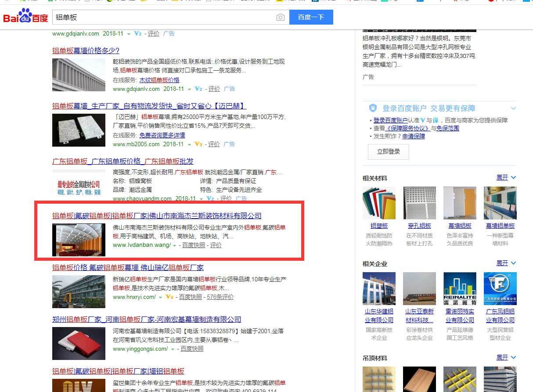The width and height of the screenshot is (533, 392).
Task: Click the red panel thumbnail for 宏基幕墙
Action: (x=79, y=344)
